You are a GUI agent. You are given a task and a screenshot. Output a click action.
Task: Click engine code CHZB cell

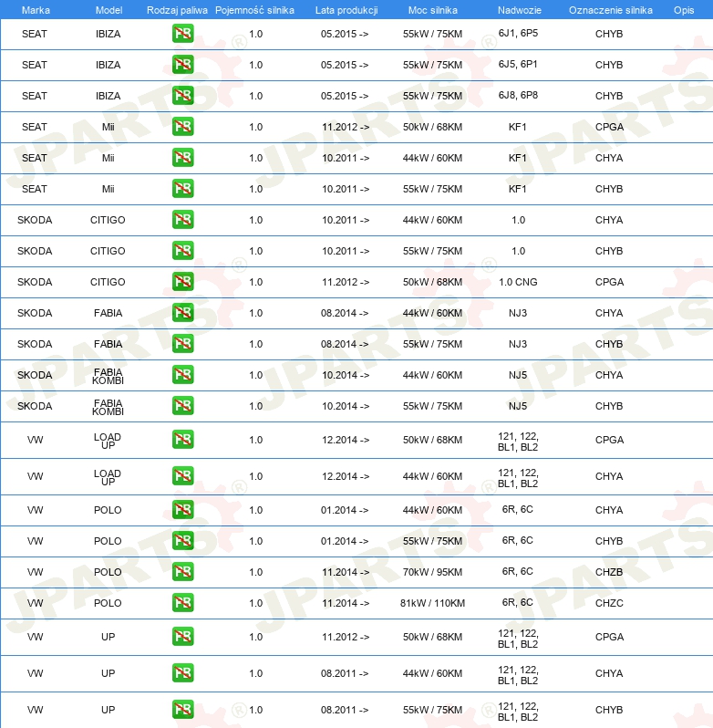point(609,572)
